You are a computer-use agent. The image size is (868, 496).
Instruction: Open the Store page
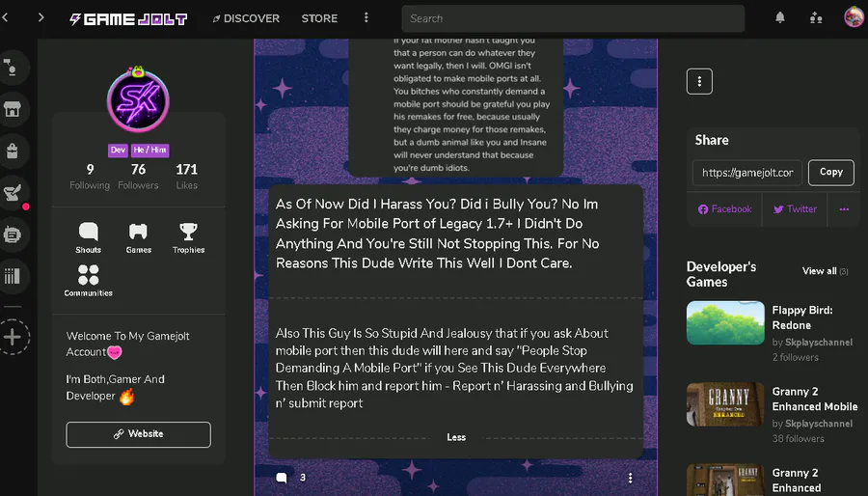319,18
